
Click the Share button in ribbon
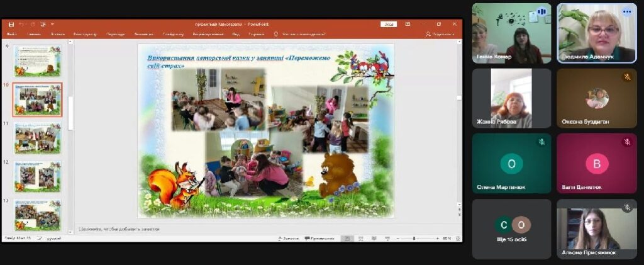(x=440, y=34)
